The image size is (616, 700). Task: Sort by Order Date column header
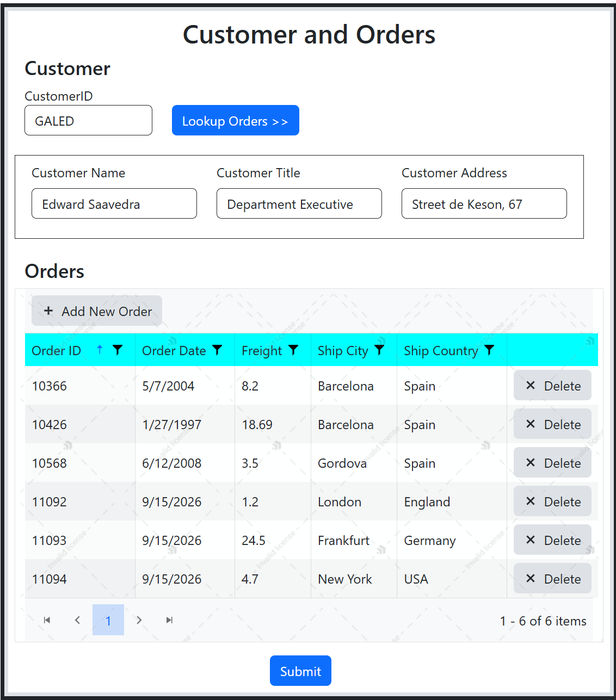(x=174, y=351)
